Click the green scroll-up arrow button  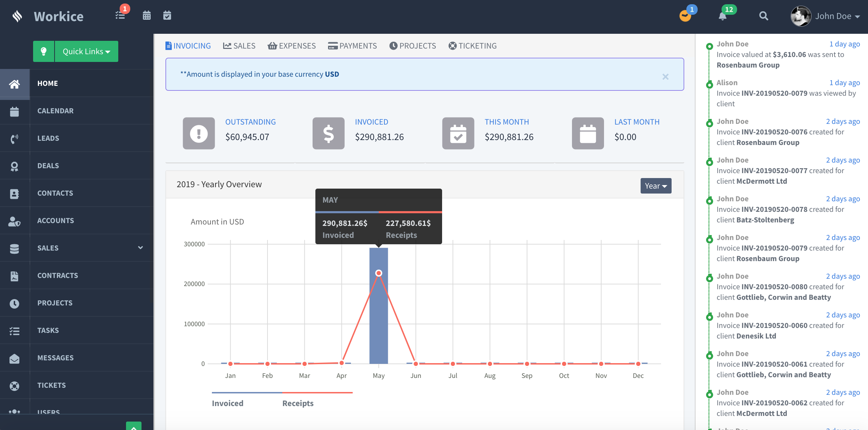click(134, 426)
